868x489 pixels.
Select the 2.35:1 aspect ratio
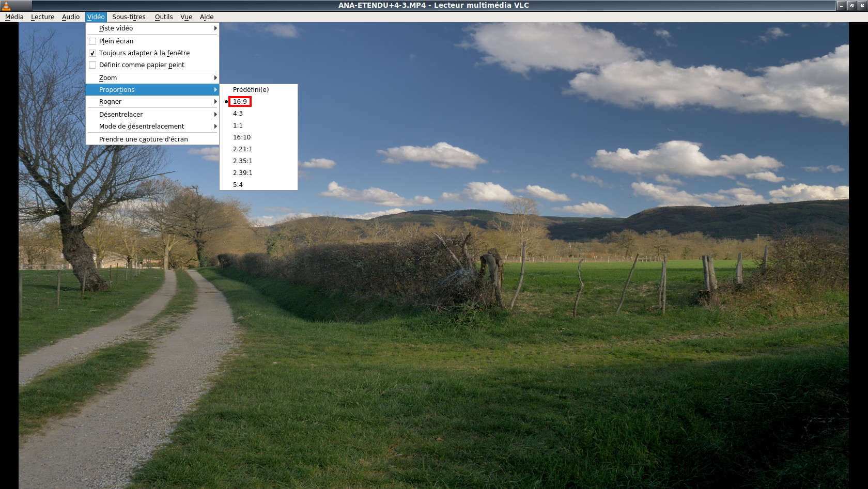point(243,161)
